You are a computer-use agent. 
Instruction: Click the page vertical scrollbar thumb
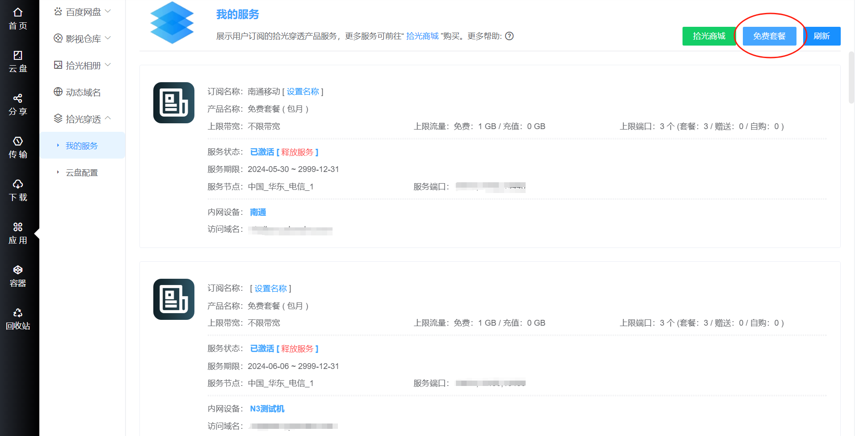pyautogui.click(x=851, y=77)
